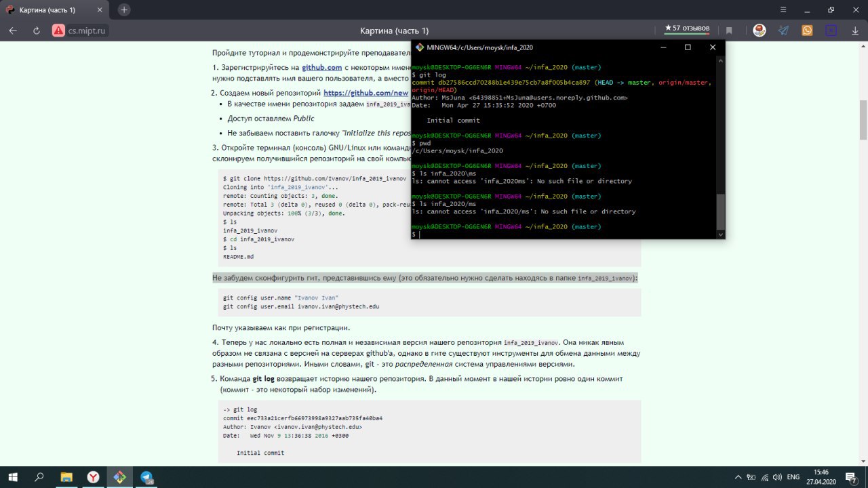This screenshot has width=868, height=488.
Task: Click '/c/Users/moysk/infa_2020' pwd output
Action: click(x=457, y=150)
